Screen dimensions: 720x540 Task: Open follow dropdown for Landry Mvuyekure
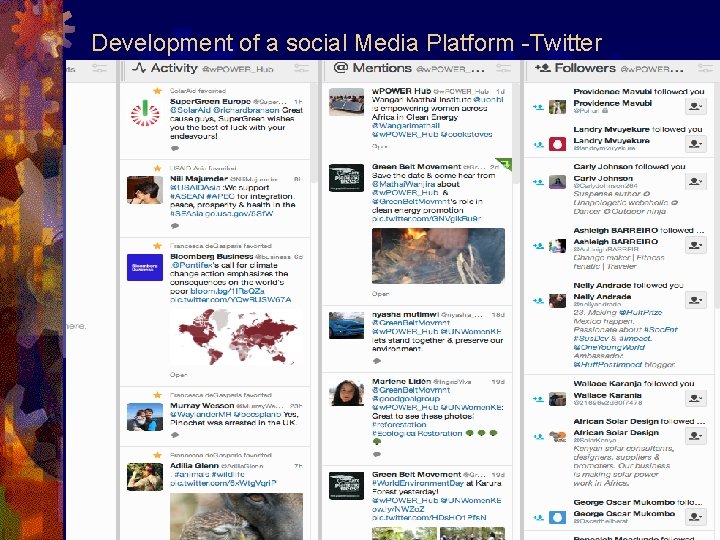point(696,144)
